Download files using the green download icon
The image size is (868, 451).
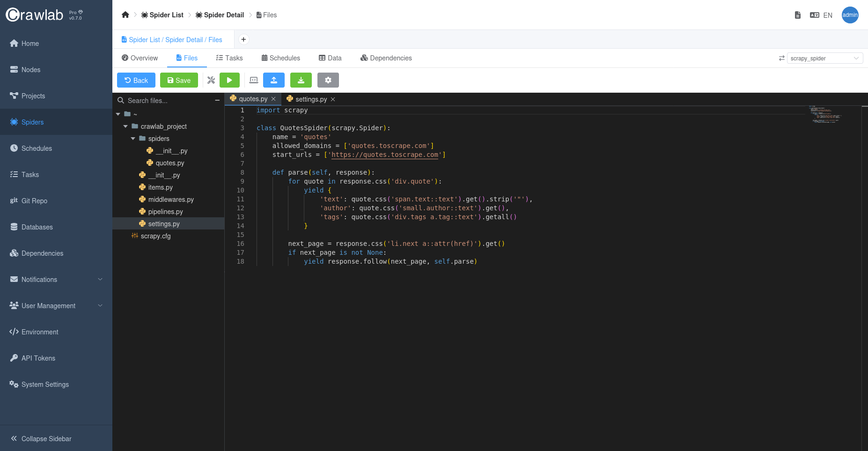[301, 80]
